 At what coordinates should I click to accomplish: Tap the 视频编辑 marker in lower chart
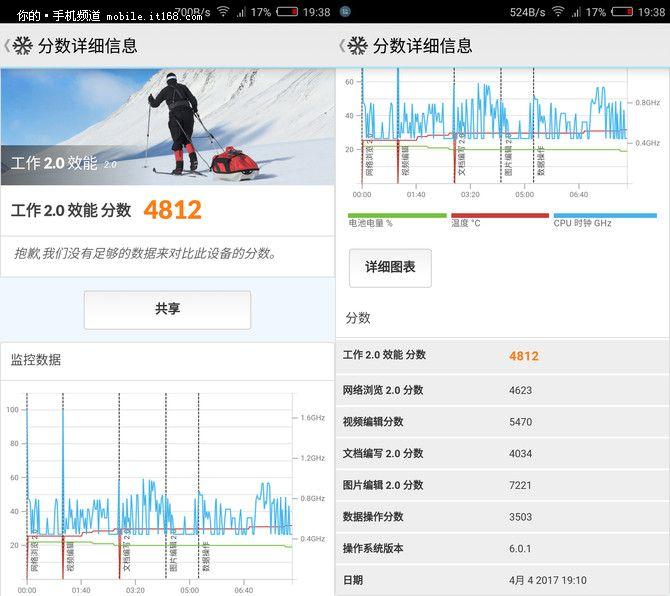coord(71,557)
